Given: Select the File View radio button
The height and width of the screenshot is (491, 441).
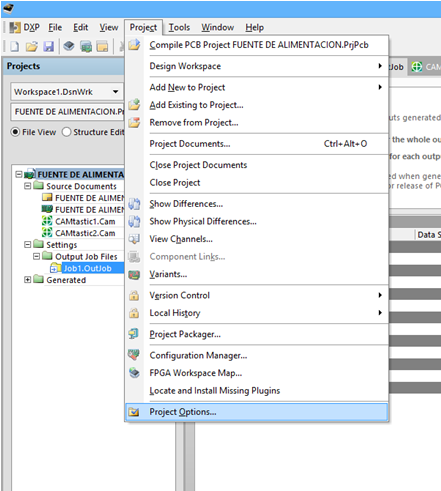Looking at the screenshot, I should (x=15, y=132).
